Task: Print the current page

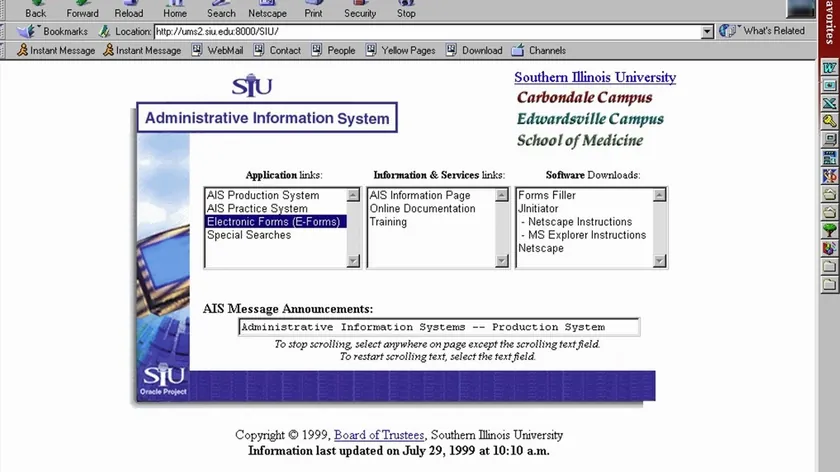Action: pos(313,9)
